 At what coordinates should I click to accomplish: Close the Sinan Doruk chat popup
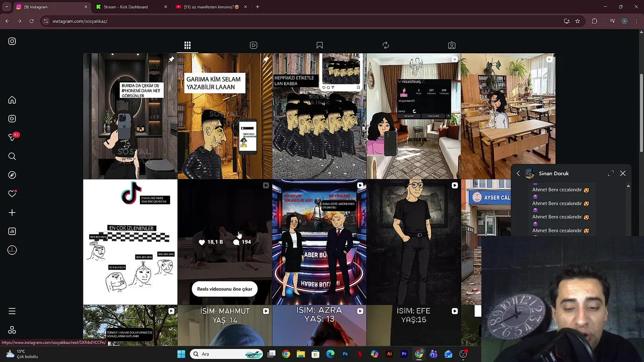(623, 173)
